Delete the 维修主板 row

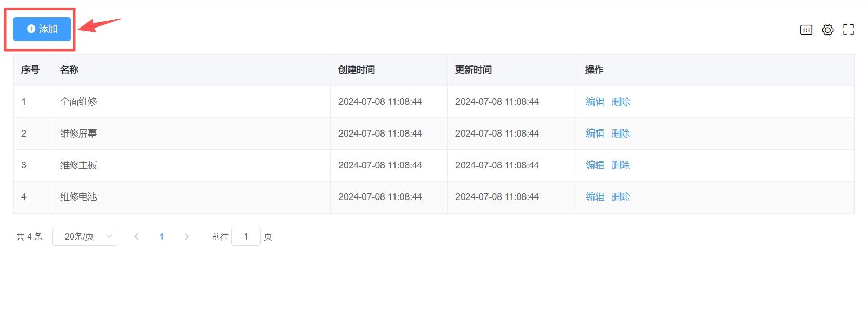coord(621,165)
